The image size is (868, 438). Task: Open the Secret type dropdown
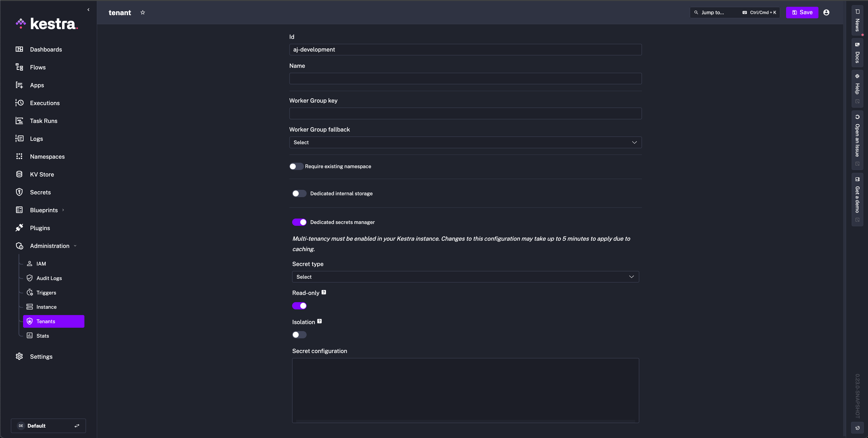465,277
